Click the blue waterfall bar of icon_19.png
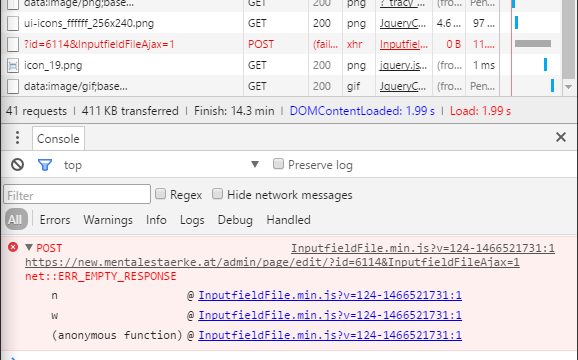The image size is (578, 360). pos(545,64)
